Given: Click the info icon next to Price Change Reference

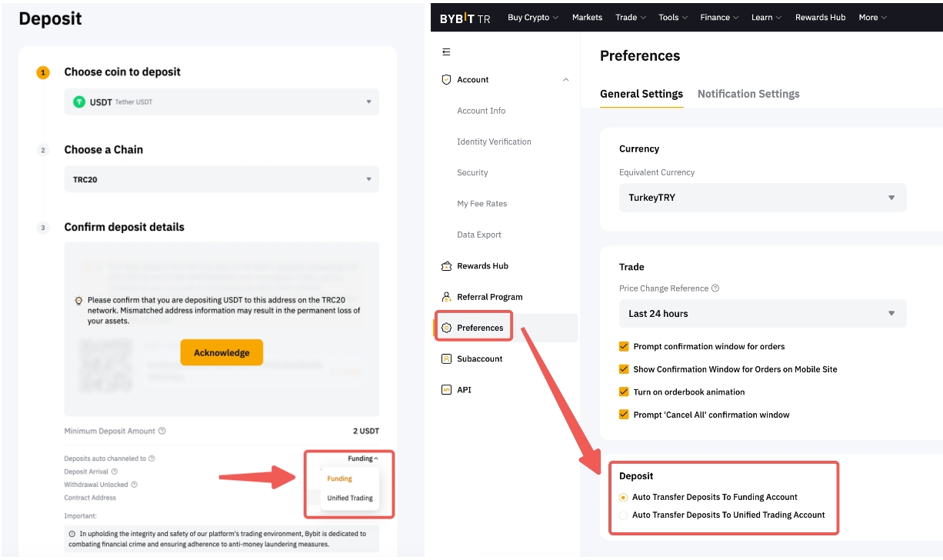Looking at the screenshot, I should [715, 288].
